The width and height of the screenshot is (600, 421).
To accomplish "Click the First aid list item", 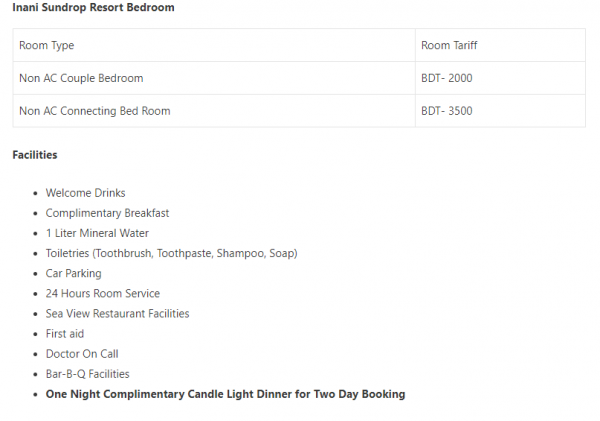I will click(65, 334).
